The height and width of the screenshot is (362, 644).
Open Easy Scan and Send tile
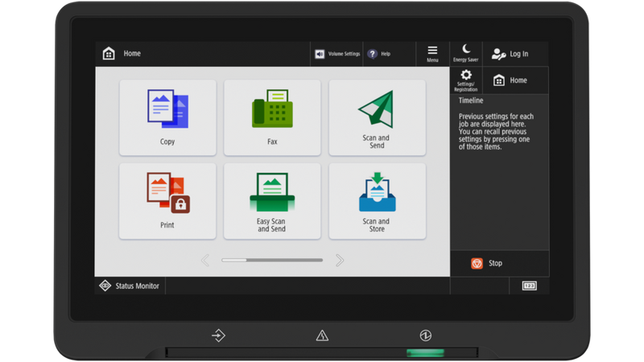(272, 200)
